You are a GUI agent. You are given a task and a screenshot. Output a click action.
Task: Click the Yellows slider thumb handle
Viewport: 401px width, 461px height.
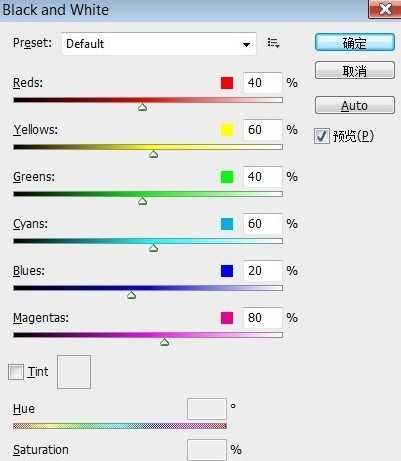click(153, 154)
